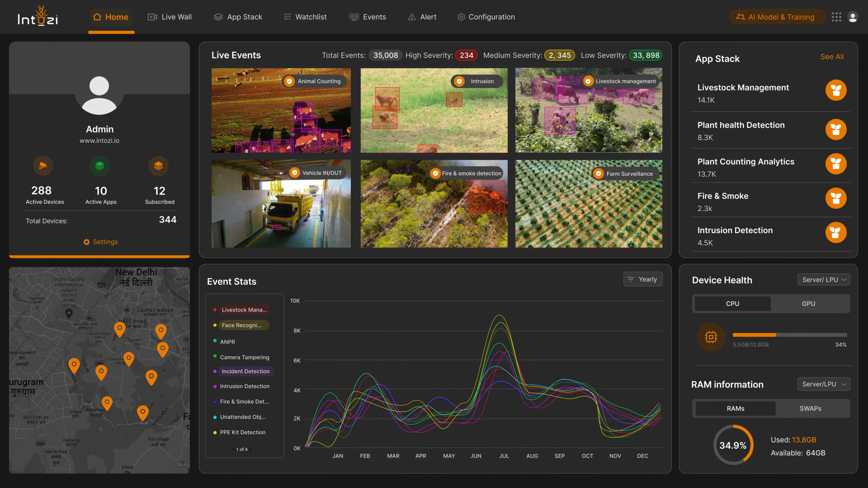Select the RAMs tab
The image size is (868, 488).
[735, 408]
